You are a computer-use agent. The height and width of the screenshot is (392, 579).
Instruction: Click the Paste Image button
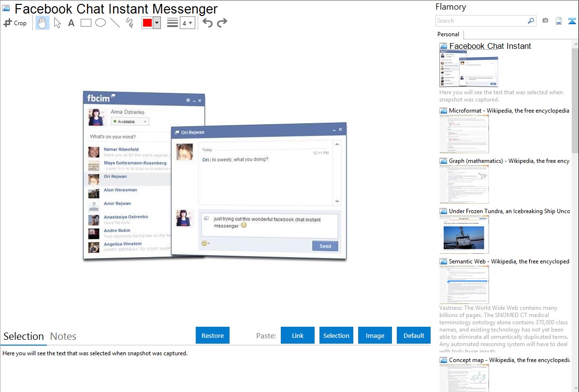pos(375,335)
